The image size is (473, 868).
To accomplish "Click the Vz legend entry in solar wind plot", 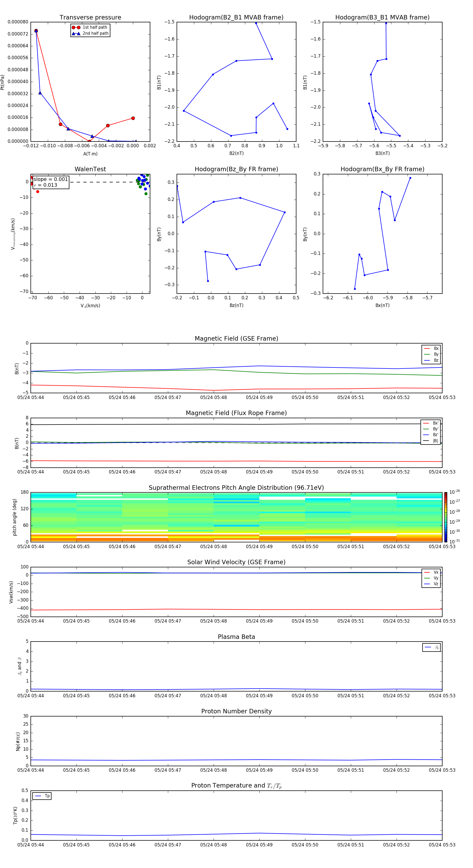I will (431, 584).
